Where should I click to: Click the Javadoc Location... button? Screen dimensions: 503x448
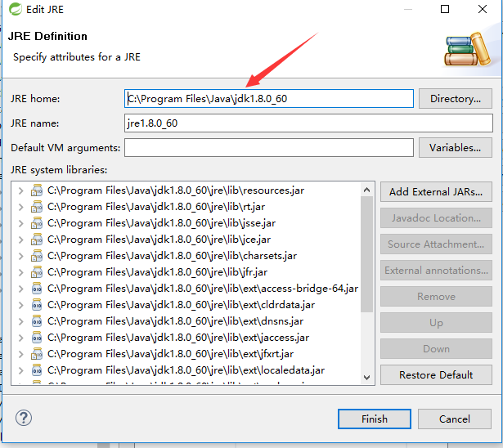click(x=436, y=218)
